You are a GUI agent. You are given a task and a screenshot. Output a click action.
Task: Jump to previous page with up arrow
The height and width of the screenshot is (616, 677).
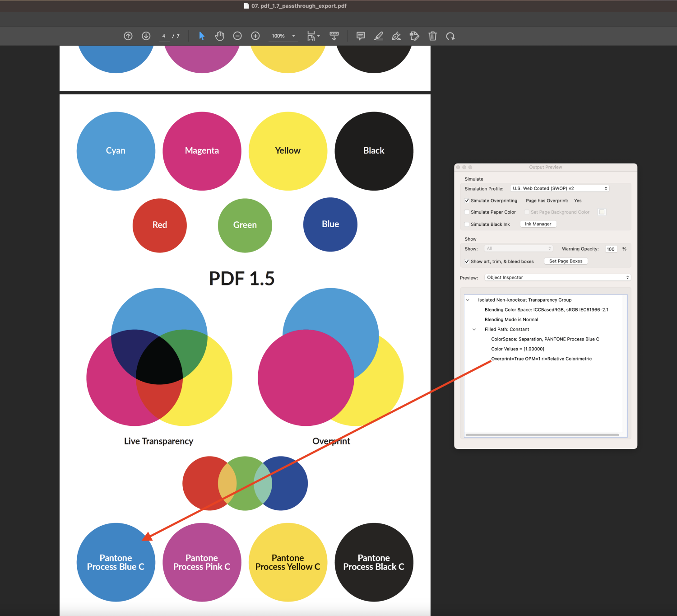[128, 36]
